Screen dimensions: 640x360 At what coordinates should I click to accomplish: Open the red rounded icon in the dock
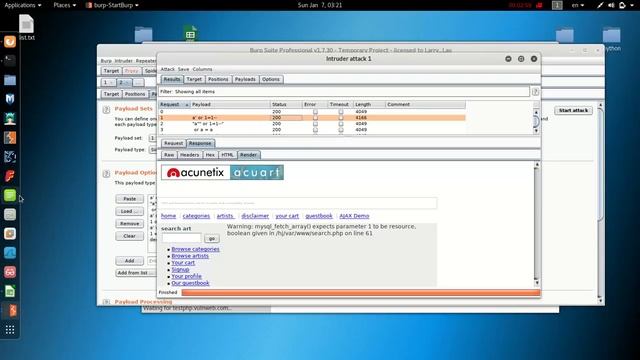point(10,272)
